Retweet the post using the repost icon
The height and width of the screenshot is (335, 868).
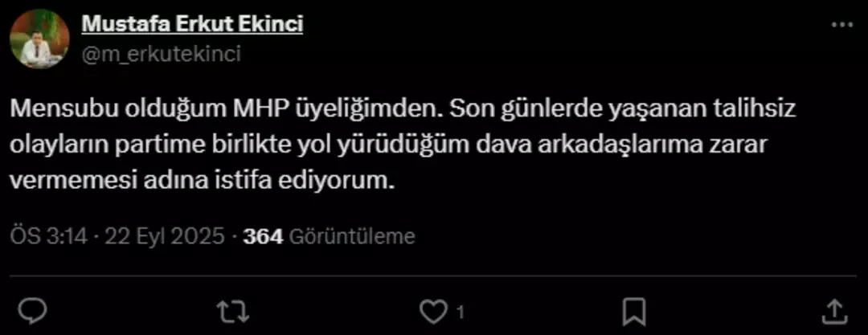[x=233, y=309]
